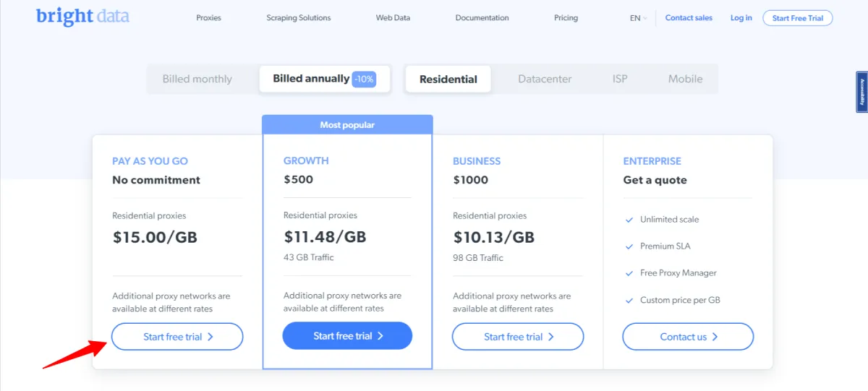Click the -10% discount badge
The image size is (868, 391).
click(364, 80)
